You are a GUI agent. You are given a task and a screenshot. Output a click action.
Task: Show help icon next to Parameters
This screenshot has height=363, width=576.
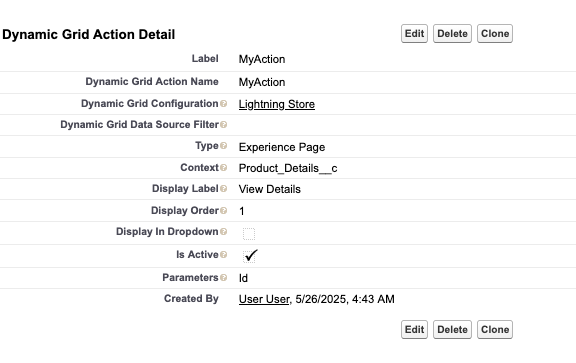223,278
